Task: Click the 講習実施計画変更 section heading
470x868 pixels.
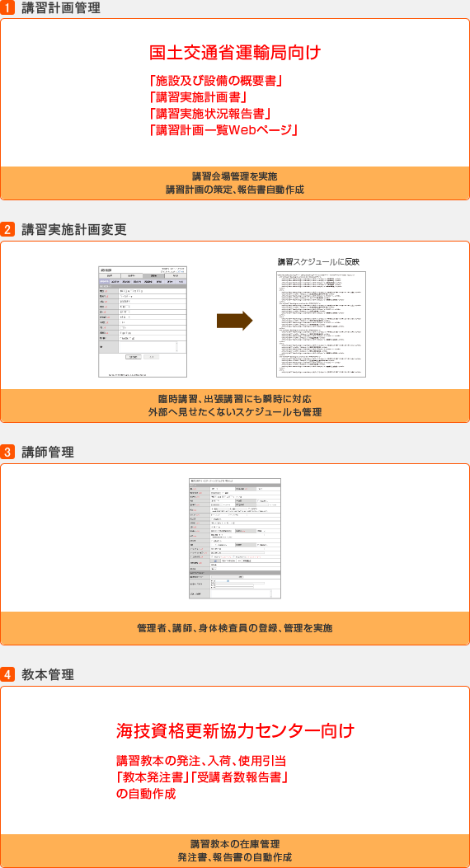Action: (x=74, y=230)
